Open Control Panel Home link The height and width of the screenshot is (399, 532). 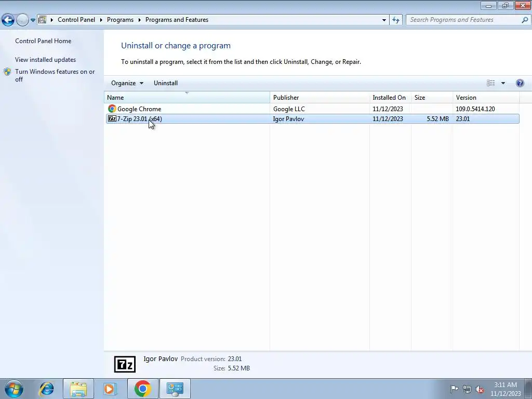pos(43,41)
